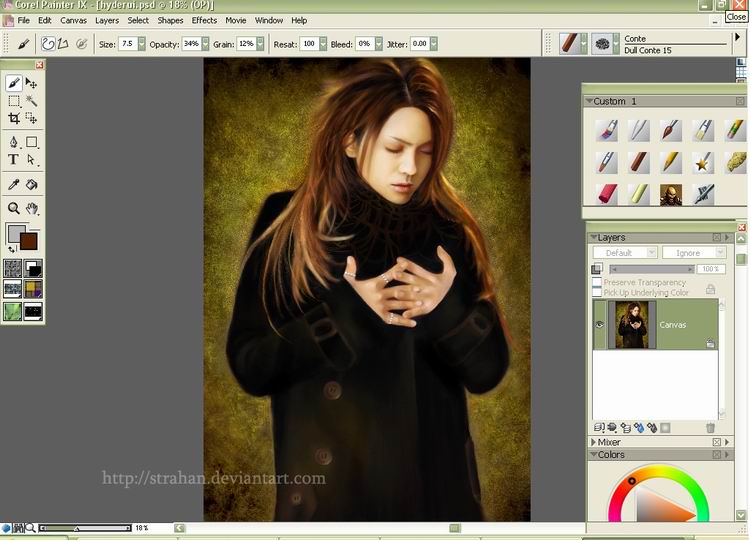Click the Dynamic Plugins icon in Layers
The height and width of the screenshot is (540, 750).
tap(612, 427)
